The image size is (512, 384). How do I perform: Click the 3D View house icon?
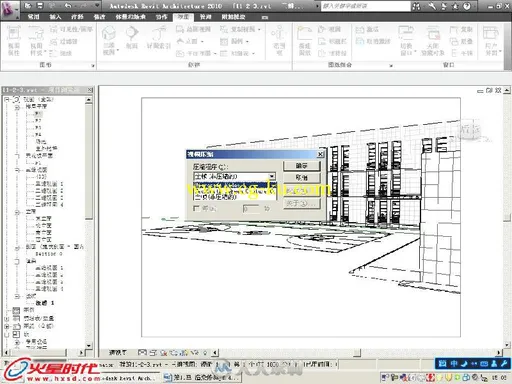coord(109,33)
